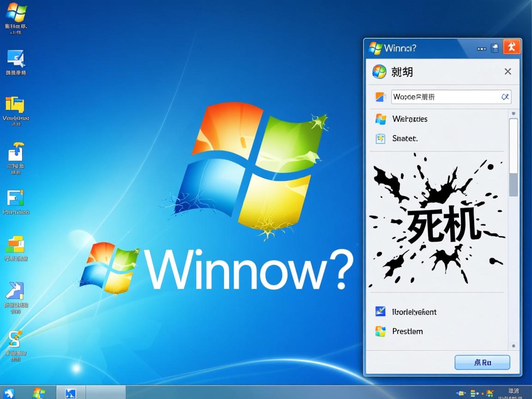Open the ellipsis menu on the title bar
Image resolution: width=532 pixels, height=399 pixels.
[x=481, y=48]
